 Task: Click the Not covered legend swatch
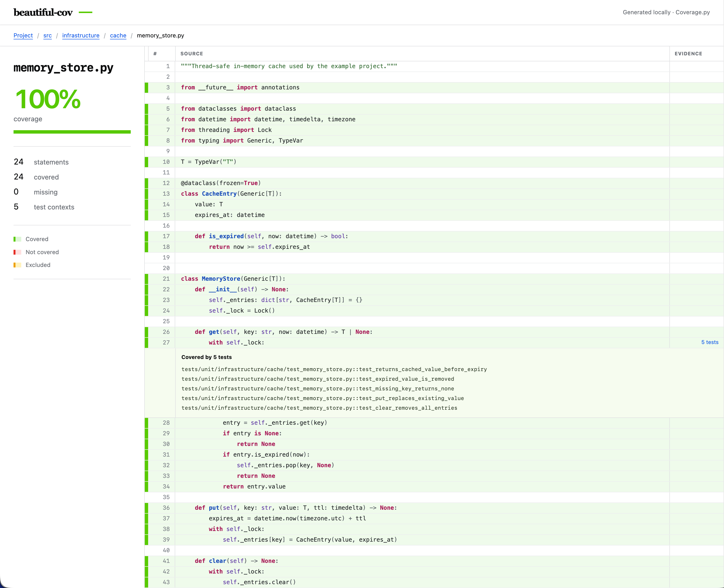[x=17, y=252]
